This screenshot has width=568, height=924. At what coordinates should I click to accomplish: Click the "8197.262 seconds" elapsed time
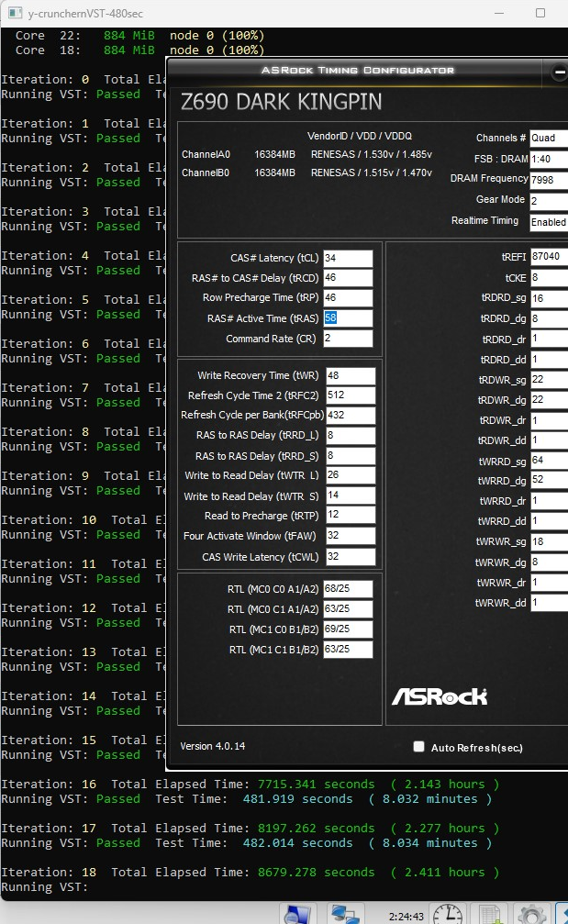coord(317,829)
